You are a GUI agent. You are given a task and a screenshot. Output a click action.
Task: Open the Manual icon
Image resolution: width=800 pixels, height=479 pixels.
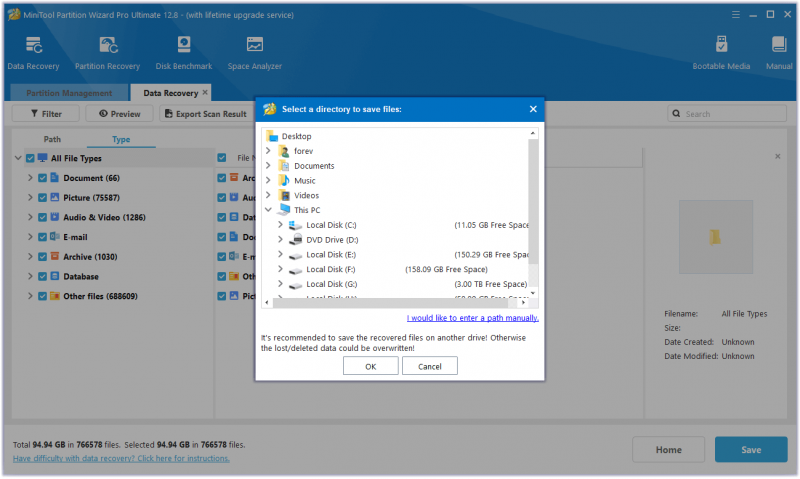[779, 45]
